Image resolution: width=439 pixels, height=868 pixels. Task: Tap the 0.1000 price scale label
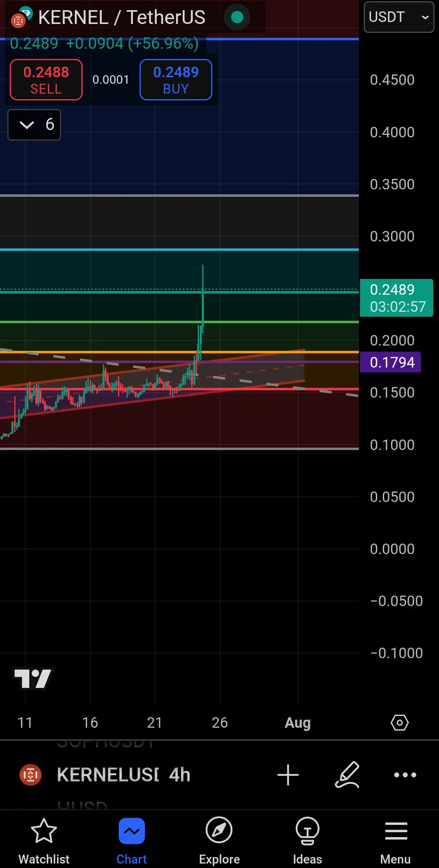coord(392,445)
